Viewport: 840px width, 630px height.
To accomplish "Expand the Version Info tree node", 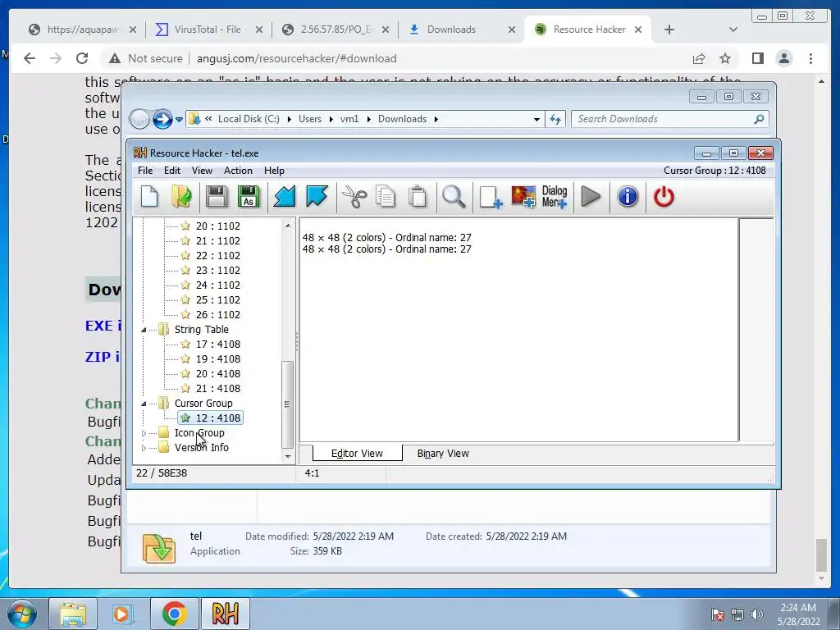I will click(144, 448).
